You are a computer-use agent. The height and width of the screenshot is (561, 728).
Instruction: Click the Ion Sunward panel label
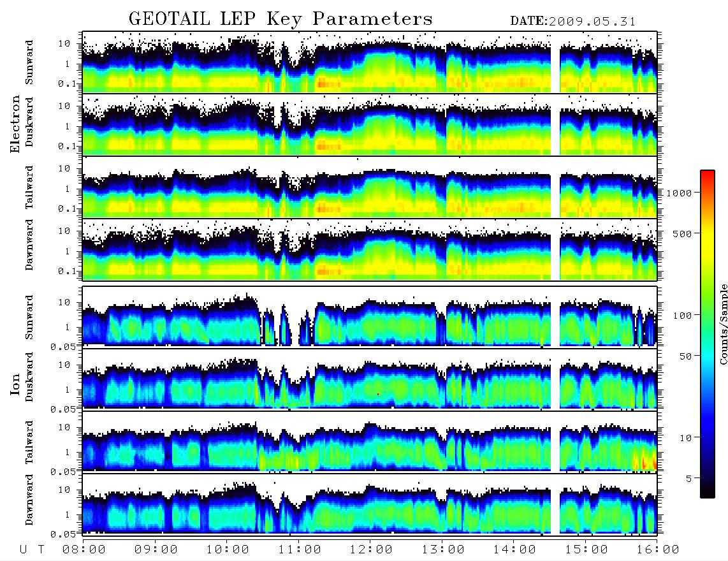[x=29, y=317]
